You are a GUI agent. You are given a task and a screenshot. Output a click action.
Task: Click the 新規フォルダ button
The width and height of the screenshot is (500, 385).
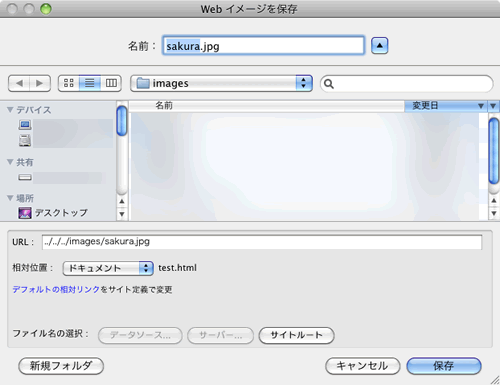pyautogui.click(x=61, y=366)
